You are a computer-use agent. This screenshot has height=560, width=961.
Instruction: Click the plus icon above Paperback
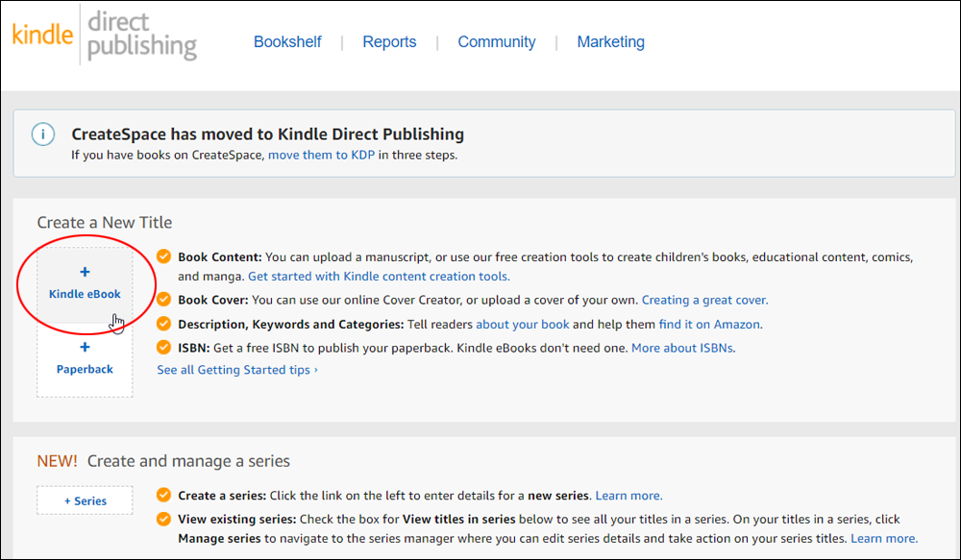click(86, 348)
